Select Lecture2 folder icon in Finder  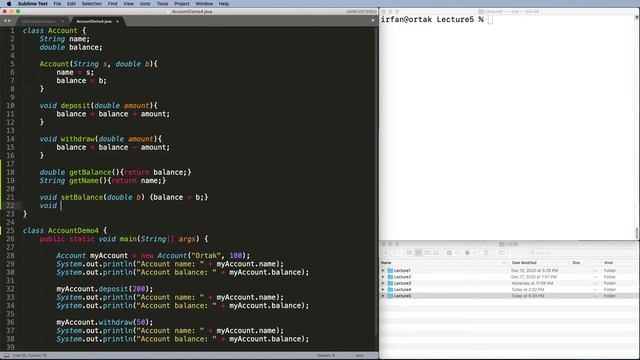point(390,277)
